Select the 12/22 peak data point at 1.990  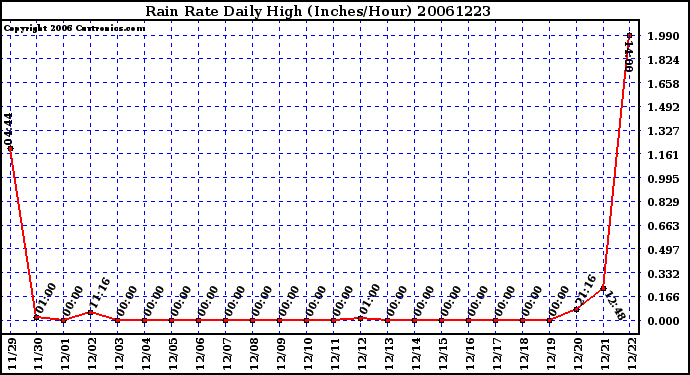pos(630,36)
